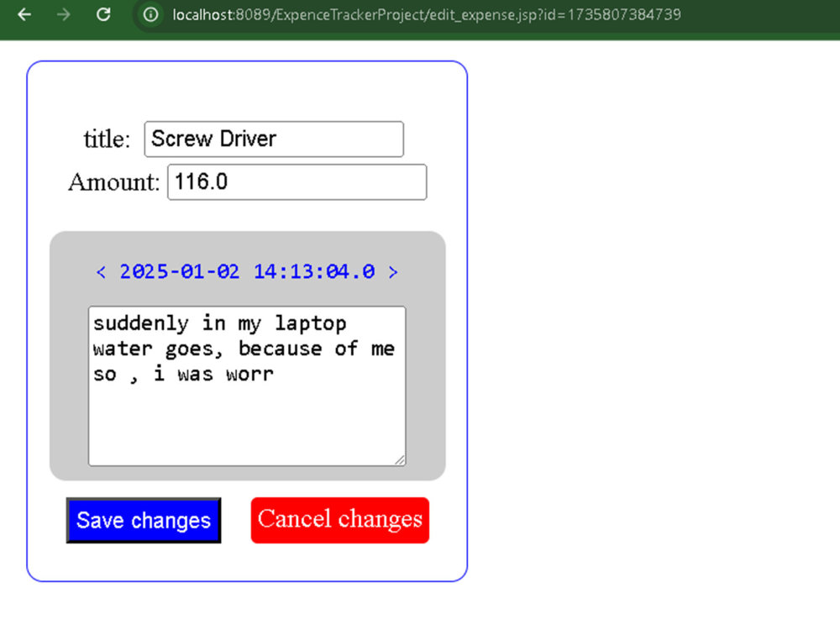The width and height of the screenshot is (840, 630).
Task: Click the 'Amount:' label
Action: (114, 182)
